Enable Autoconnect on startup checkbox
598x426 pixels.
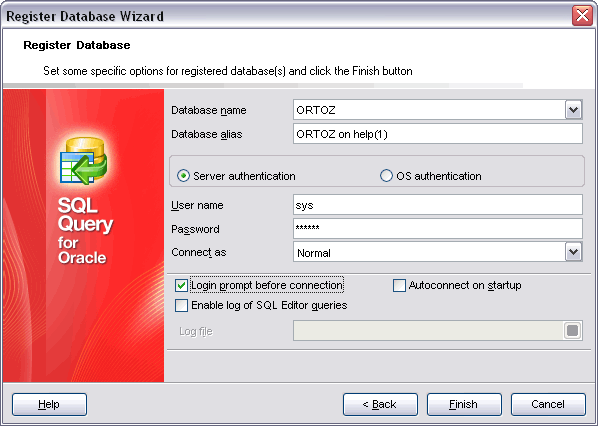399,285
